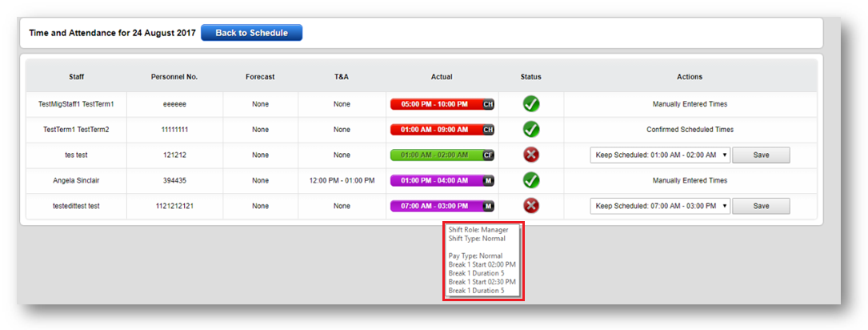Click CF badge on green 01:00 AM shift
Viewport: 868px width, 330px height.
[488, 155]
